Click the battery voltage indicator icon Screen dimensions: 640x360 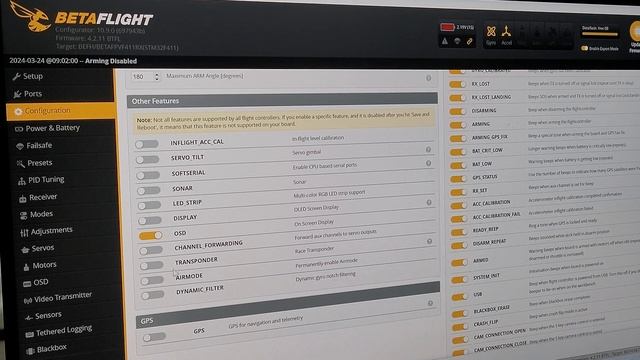[x=447, y=27]
